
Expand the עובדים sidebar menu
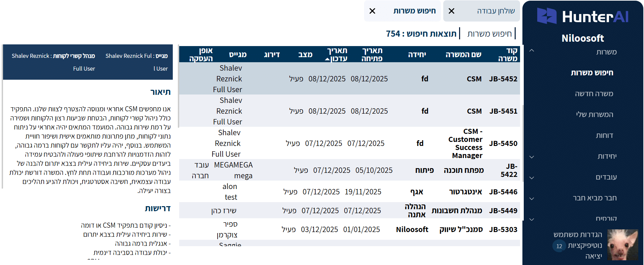pyautogui.click(x=532, y=178)
